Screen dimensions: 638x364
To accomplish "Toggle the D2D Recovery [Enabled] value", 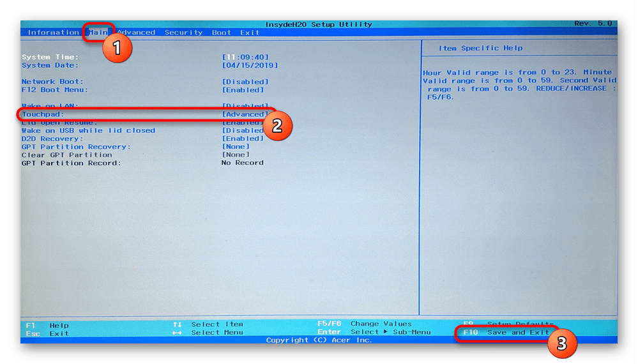I will (243, 139).
